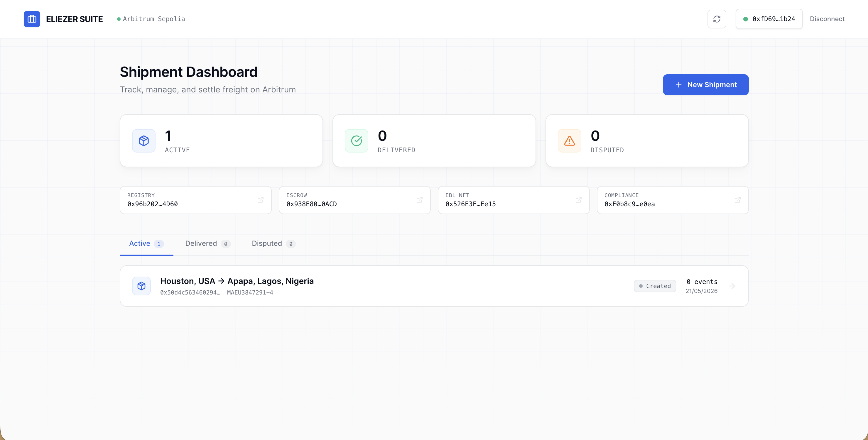Click the Created status badge

pos(655,286)
